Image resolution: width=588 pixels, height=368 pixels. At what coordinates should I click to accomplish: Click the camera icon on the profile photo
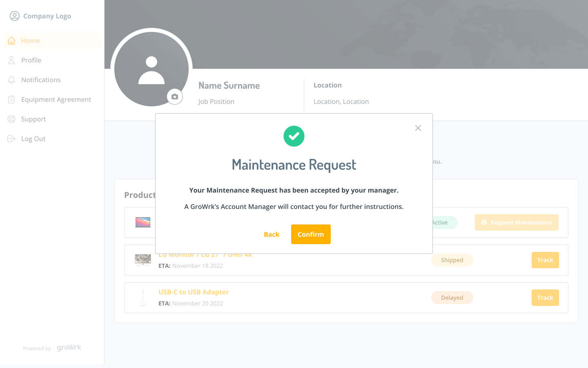pyautogui.click(x=175, y=96)
